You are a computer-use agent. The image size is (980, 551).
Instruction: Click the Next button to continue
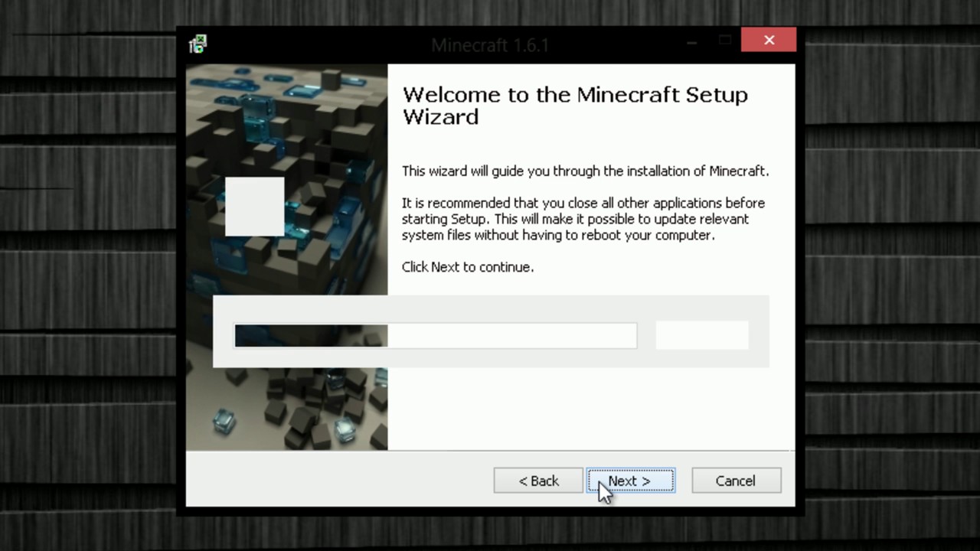click(631, 481)
